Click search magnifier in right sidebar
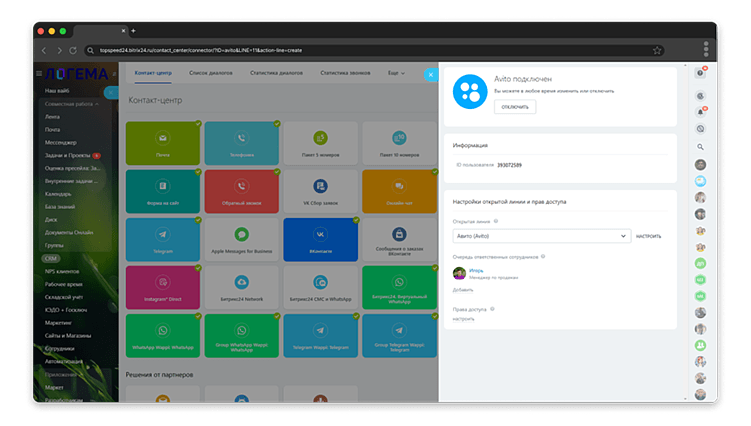751x426 pixels. (700, 147)
